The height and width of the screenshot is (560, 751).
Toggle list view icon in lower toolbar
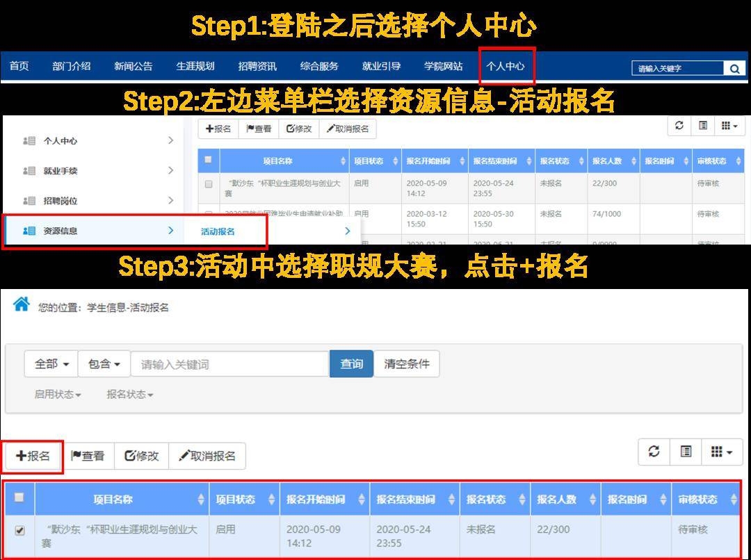click(x=686, y=452)
